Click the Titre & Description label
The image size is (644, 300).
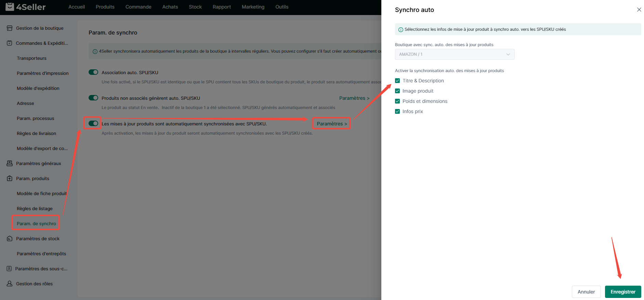(x=423, y=81)
